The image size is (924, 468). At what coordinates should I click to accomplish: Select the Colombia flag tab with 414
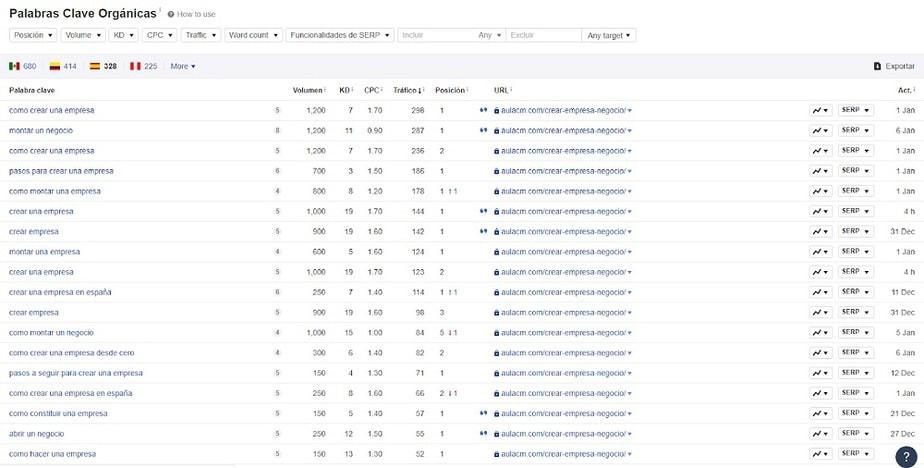tap(63, 67)
